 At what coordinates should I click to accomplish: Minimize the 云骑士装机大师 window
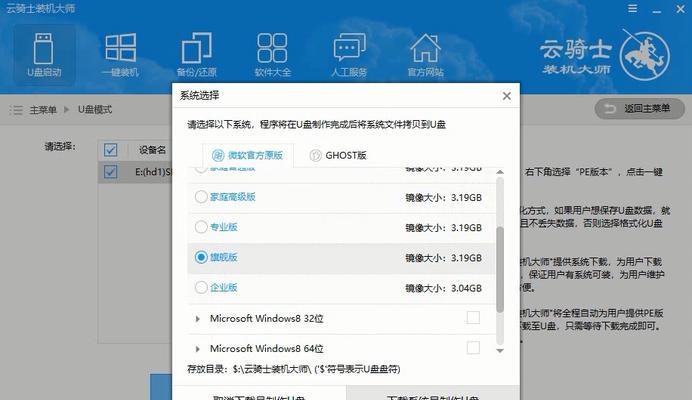(x=657, y=9)
